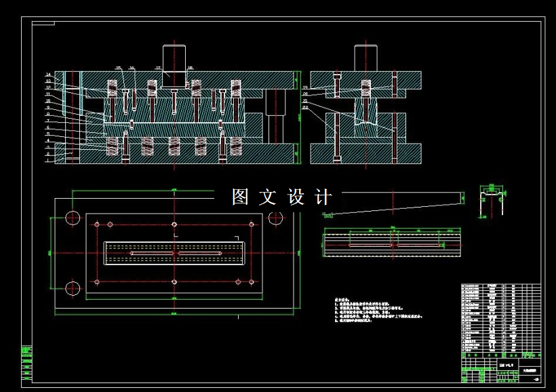The height and width of the screenshot is (392, 556).
Task: Select part callout number 4
Action: (48, 140)
